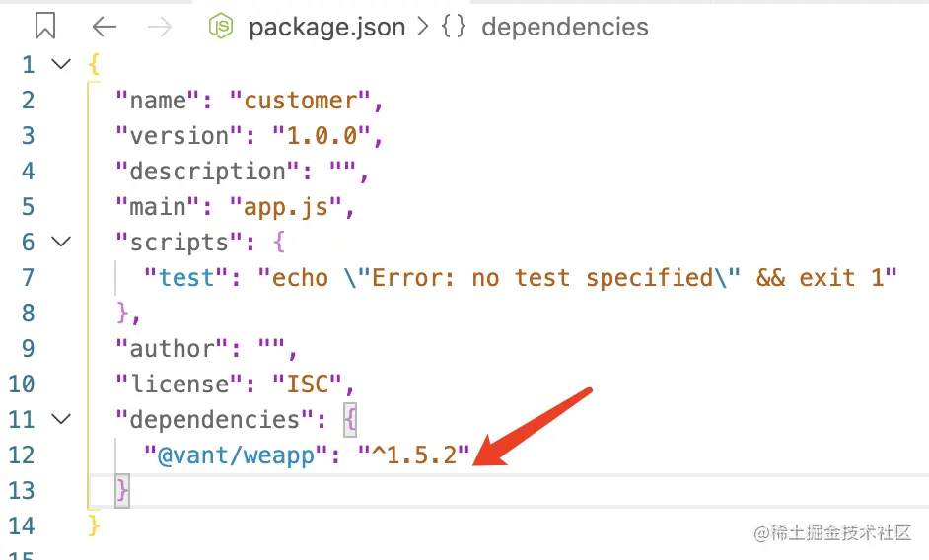Click the closing bracket on line 13
929x560 pixels.
[122, 490]
